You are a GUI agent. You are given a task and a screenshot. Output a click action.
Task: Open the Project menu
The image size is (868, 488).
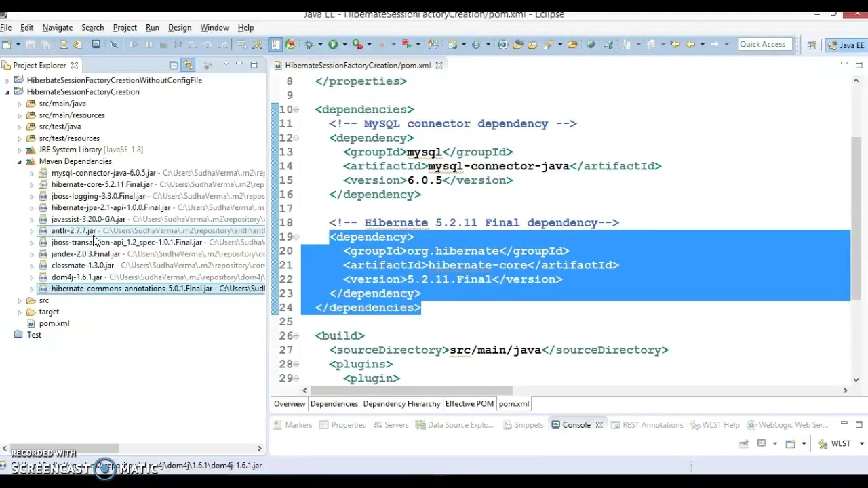[125, 28]
